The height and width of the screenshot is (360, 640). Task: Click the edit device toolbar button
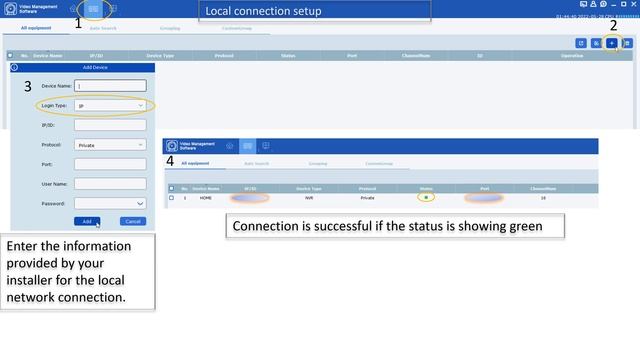point(596,43)
